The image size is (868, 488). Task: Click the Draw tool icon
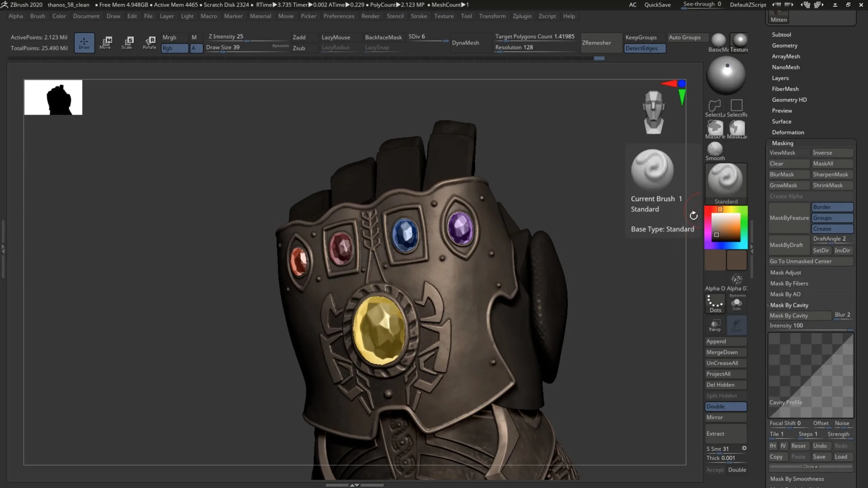(x=84, y=42)
